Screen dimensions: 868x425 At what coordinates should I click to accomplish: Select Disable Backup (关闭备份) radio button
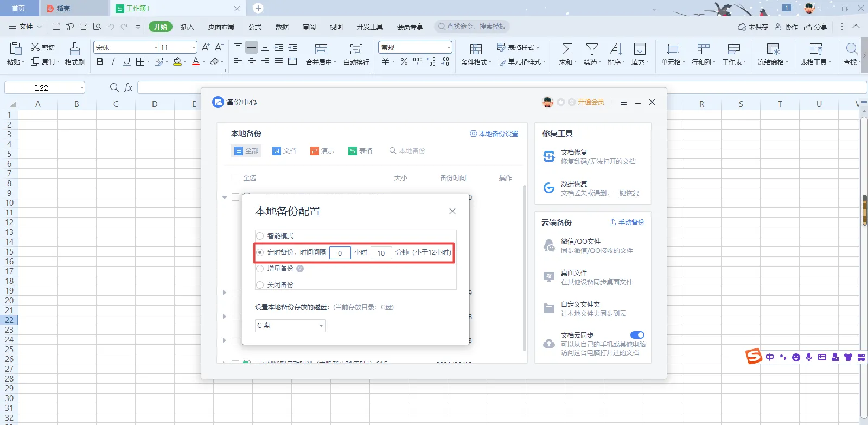click(260, 285)
